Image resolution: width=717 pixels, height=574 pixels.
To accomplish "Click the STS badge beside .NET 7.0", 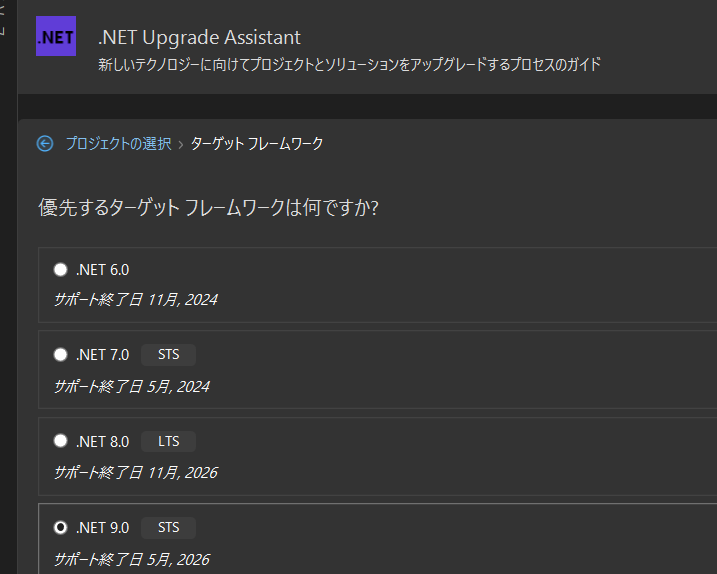I will [x=168, y=355].
